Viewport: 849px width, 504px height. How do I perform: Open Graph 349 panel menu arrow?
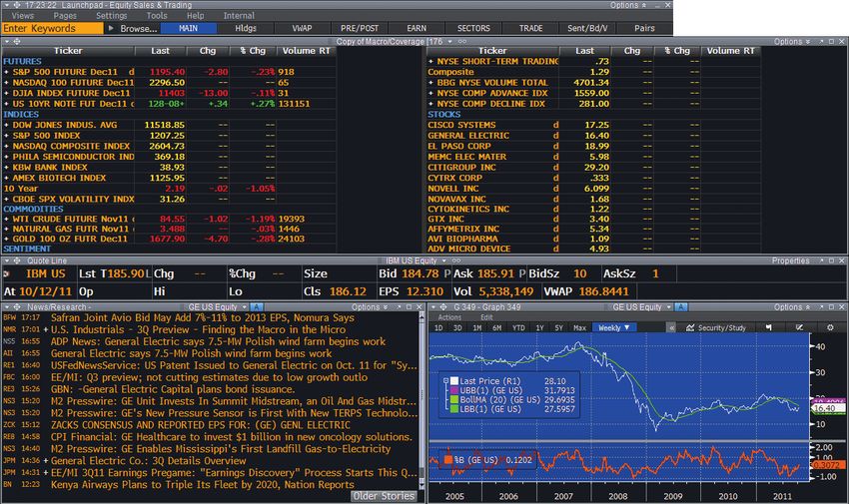pyautogui.click(x=432, y=307)
